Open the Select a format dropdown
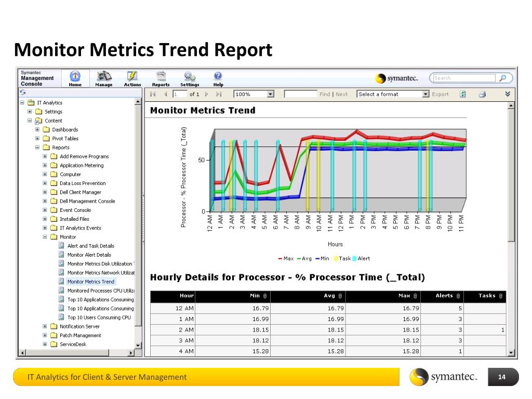 pyautogui.click(x=426, y=94)
